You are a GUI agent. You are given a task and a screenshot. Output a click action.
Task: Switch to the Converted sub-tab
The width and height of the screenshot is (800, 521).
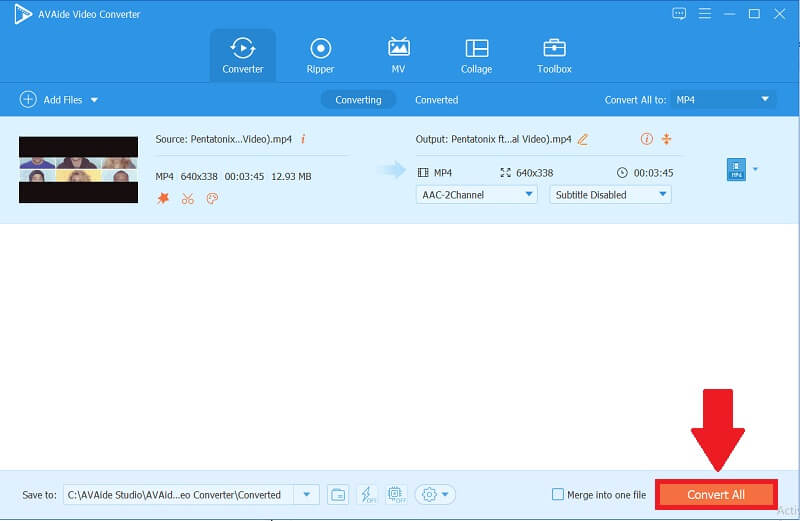click(x=436, y=100)
